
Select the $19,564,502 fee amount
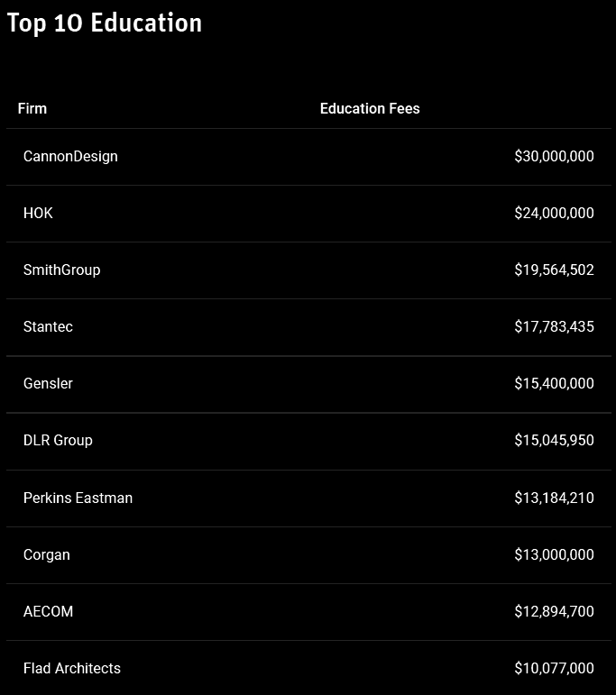pos(554,270)
